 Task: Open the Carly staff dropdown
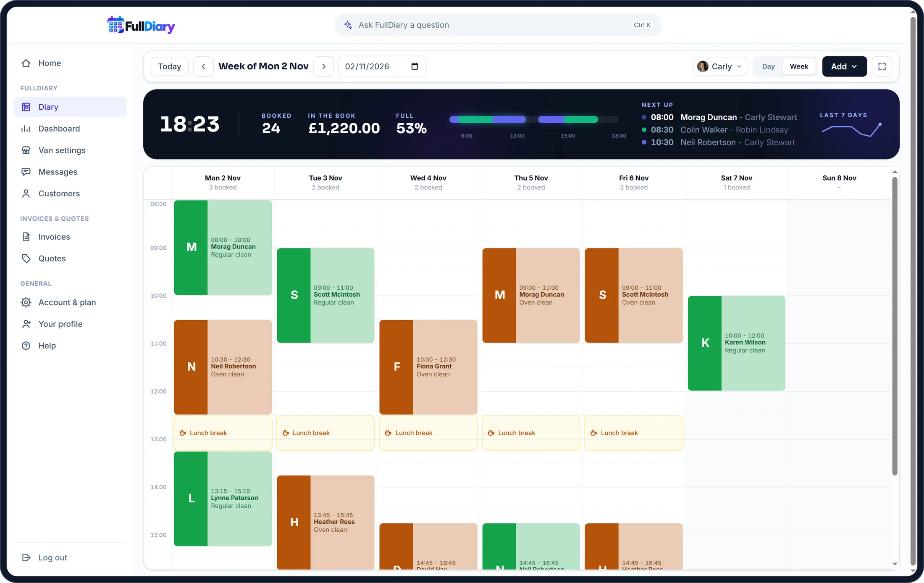click(x=720, y=66)
